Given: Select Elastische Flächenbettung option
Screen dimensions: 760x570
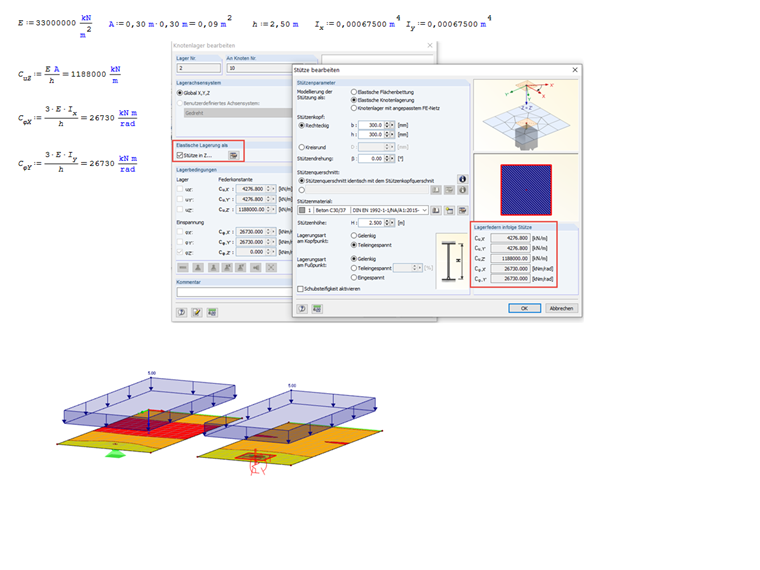Looking at the screenshot, I should (382, 92).
